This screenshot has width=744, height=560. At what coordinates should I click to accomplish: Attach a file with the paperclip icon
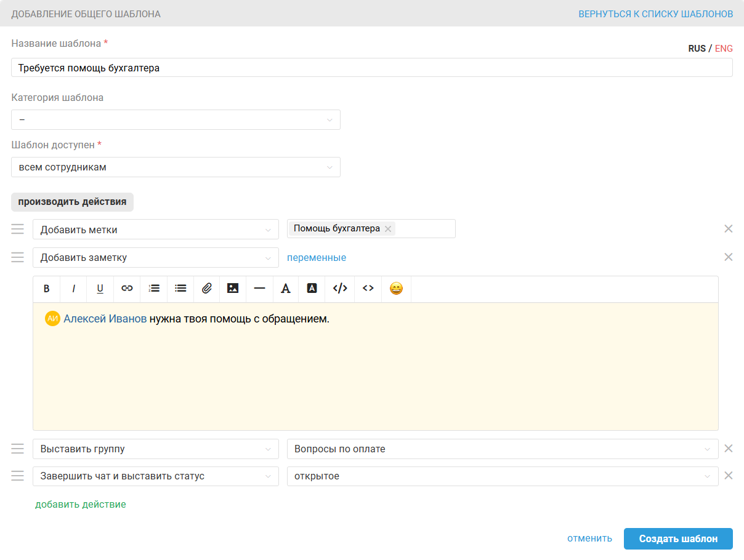(207, 289)
